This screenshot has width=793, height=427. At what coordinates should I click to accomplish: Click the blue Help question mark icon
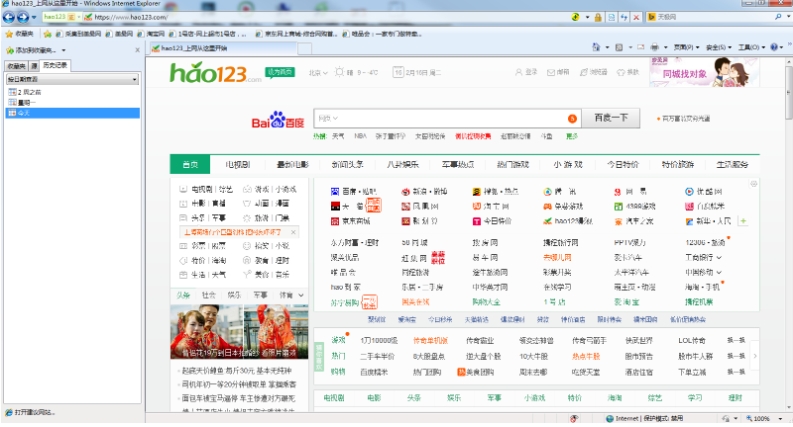[x=774, y=47]
